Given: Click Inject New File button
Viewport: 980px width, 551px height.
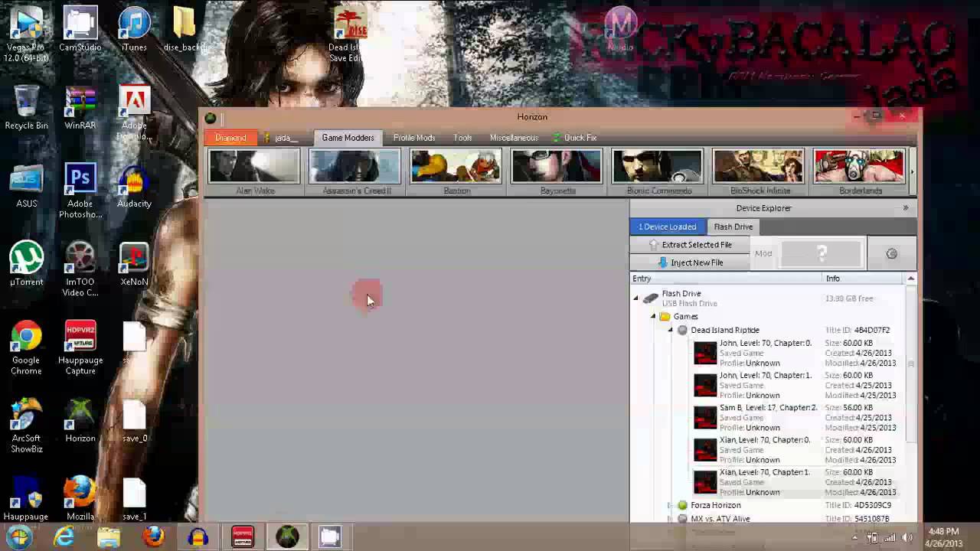Looking at the screenshot, I should click(690, 262).
